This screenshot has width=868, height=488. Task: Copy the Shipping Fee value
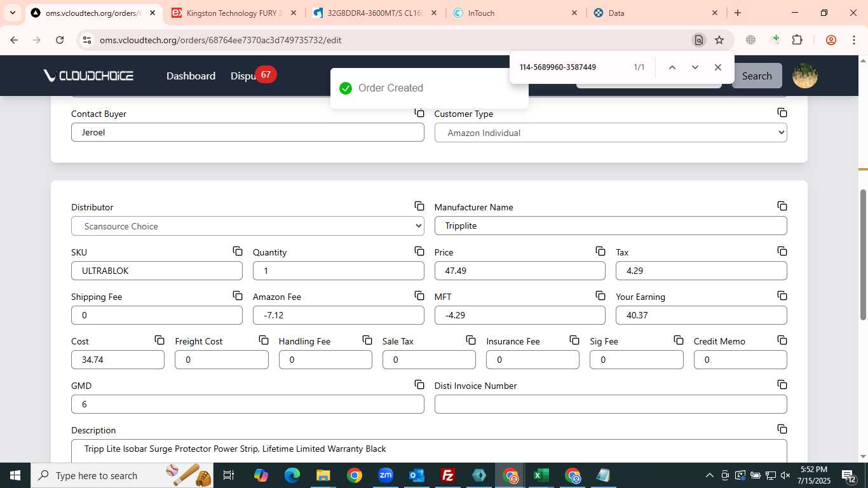238,296
